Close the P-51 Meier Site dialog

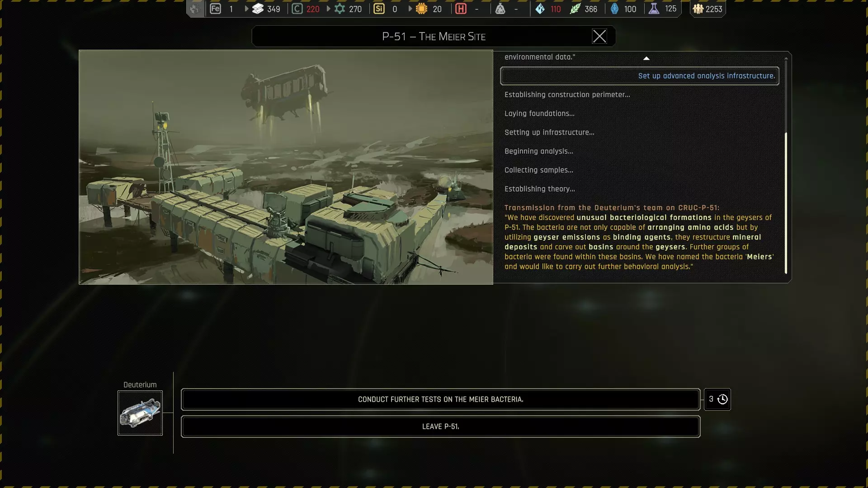(599, 36)
